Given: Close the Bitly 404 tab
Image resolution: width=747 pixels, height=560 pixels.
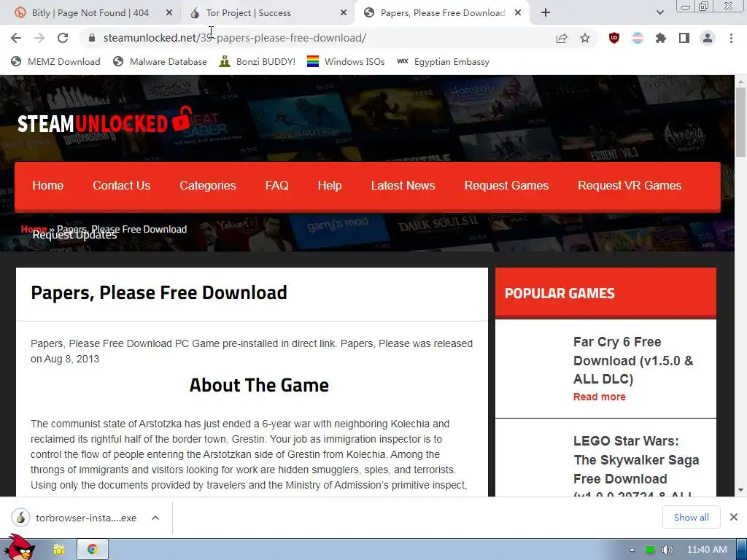Looking at the screenshot, I should [169, 13].
